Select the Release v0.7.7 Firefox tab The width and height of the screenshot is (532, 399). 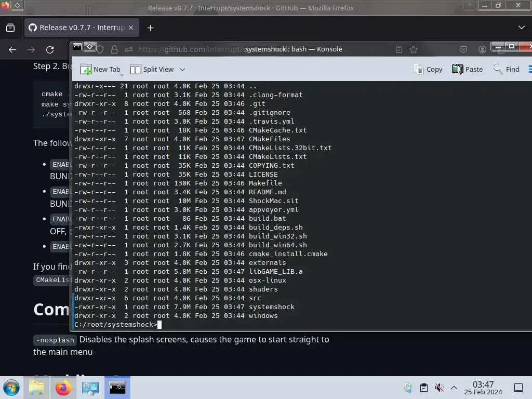tap(82, 28)
